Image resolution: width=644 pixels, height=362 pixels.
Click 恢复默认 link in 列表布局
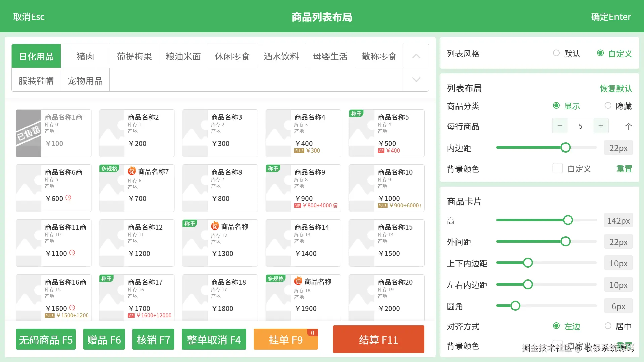616,88
